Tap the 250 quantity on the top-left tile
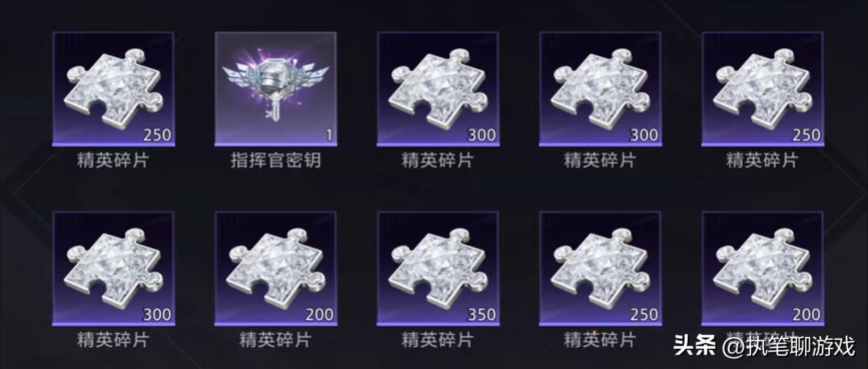 157,135
